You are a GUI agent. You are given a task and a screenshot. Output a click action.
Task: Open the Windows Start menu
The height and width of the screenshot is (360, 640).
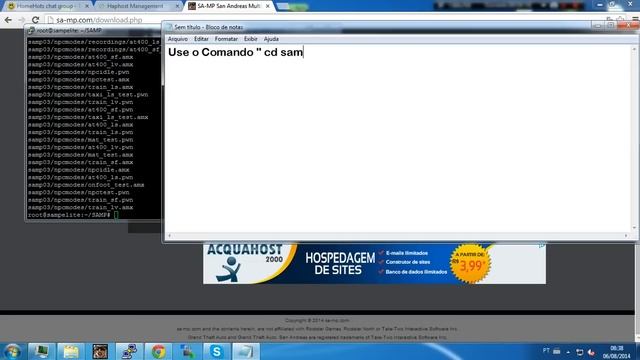(x=12, y=351)
